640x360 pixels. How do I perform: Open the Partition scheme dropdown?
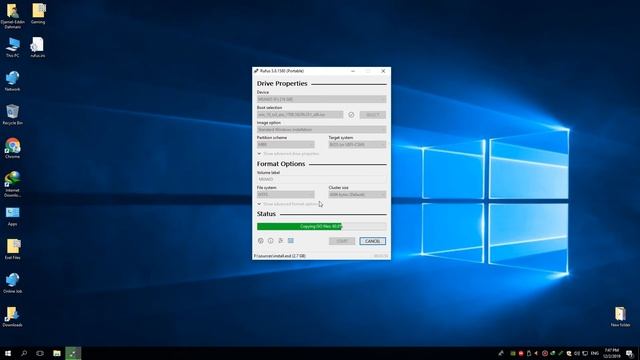(x=286, y=144)
